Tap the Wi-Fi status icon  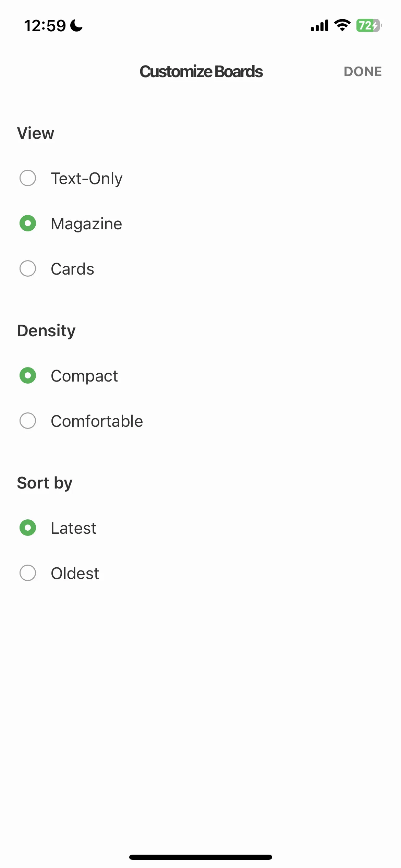pos(342,25)
